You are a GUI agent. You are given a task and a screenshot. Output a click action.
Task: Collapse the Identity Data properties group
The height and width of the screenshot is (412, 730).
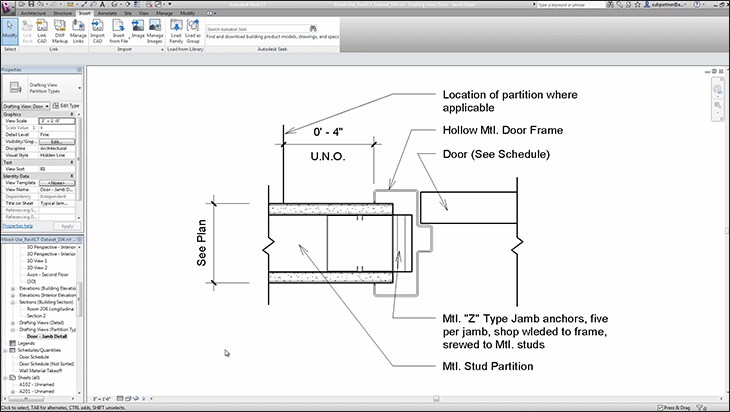pyautogui.click(x=72, y=176)
